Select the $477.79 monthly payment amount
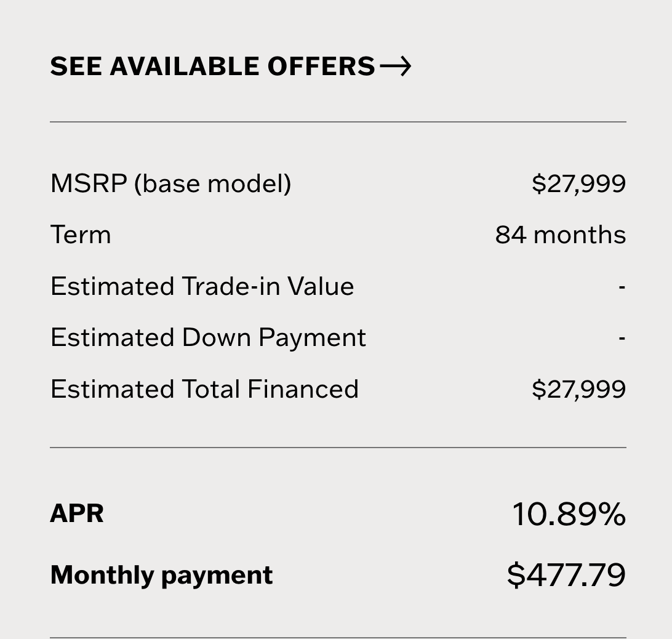Viewport: 672px width, 639px height. [x=566, y=575]
